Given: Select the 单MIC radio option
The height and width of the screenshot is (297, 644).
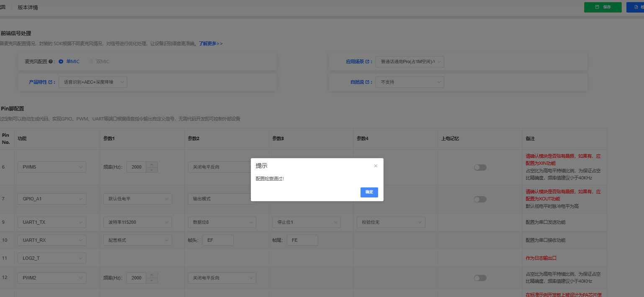Looking at the screenshot, I should click(x=61, y=61).
